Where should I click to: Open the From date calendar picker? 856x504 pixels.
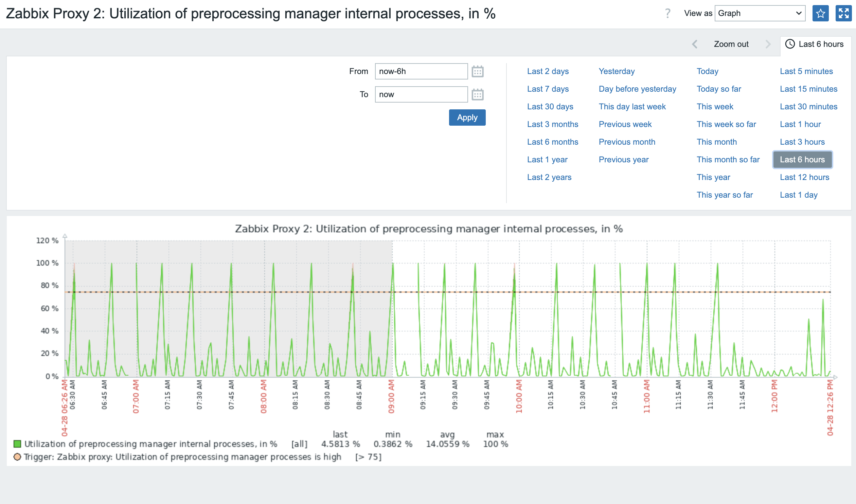pos(478,71)
